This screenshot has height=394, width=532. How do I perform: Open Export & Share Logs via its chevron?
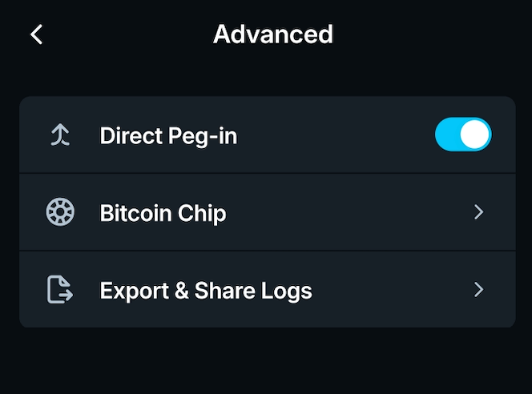pyautogui.click(x=478, y=289)
